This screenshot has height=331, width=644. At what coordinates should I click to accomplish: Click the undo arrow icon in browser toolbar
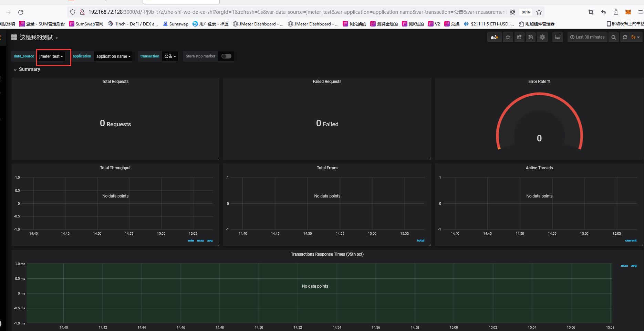tap(603, 12)
